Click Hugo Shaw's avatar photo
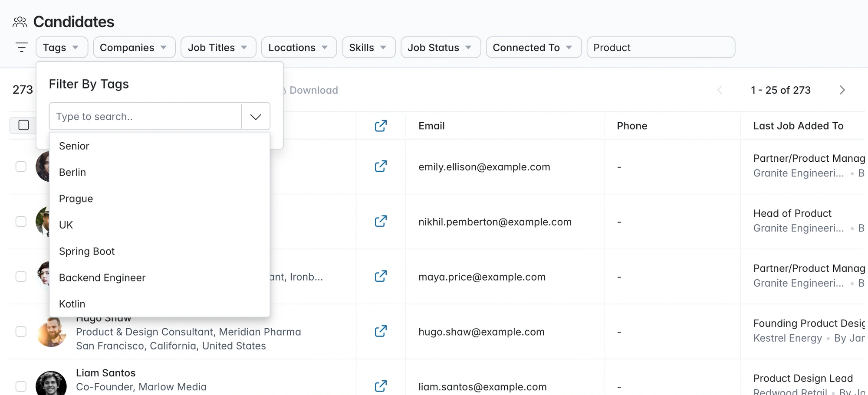This screenshot has height=395, width=868. click(51, 332)
